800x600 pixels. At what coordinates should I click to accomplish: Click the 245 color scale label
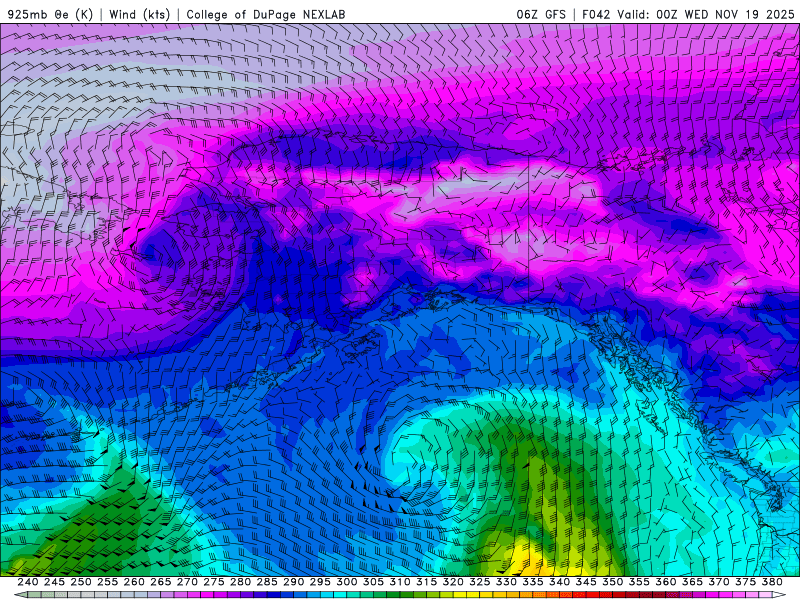54,582
